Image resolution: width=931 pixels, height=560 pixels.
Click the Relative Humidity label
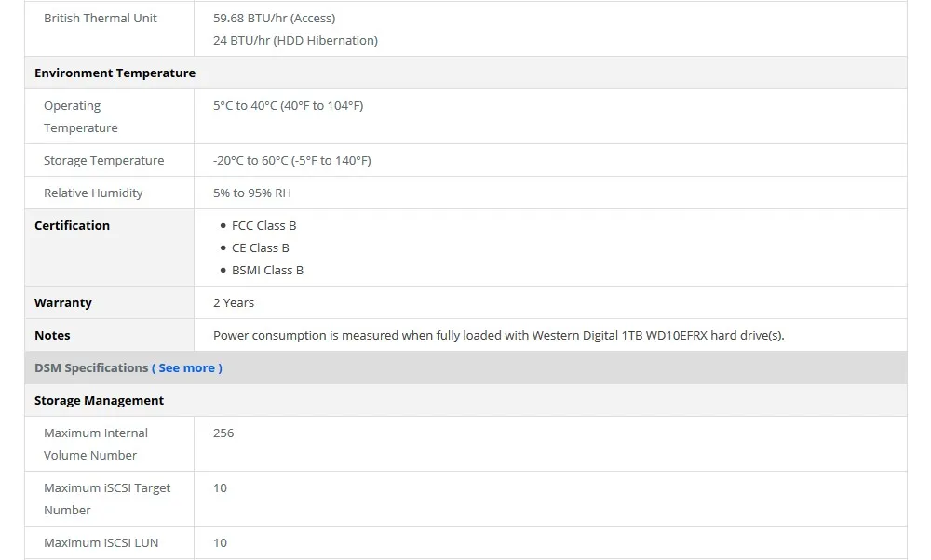(x=93, y=193)
